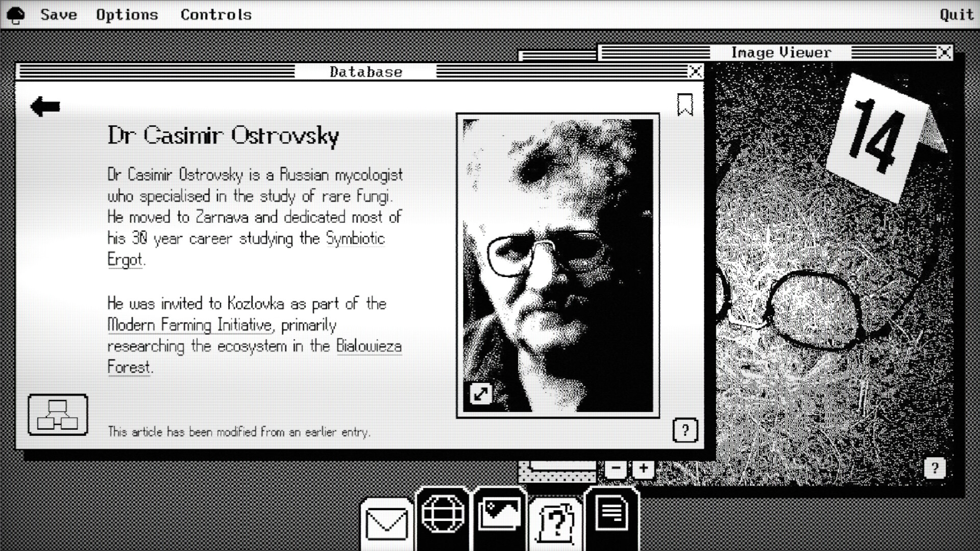Expand Dr Ostrovsky's portrait photo

pos(480,393)
